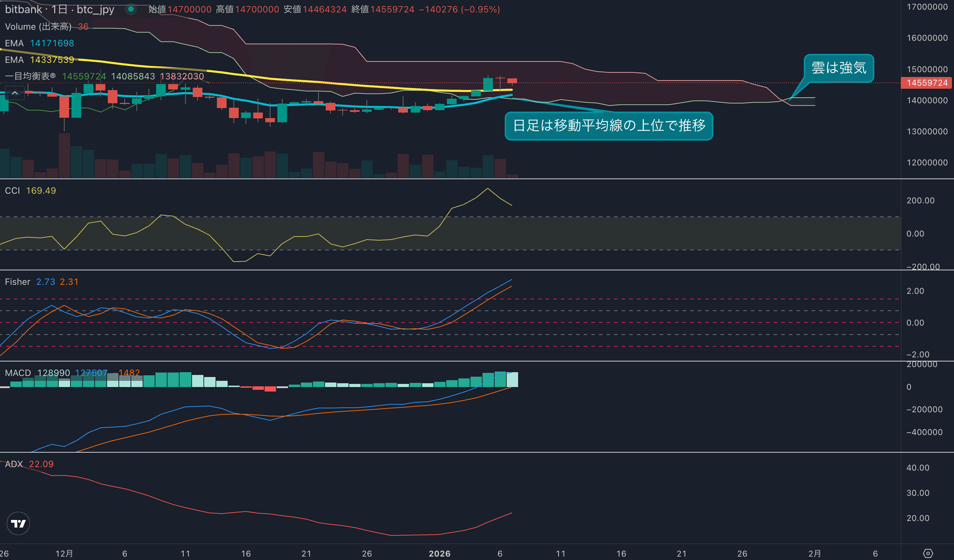Click the 日足は移動平均線の上位で推移 callout annotation

coord(609,126)
